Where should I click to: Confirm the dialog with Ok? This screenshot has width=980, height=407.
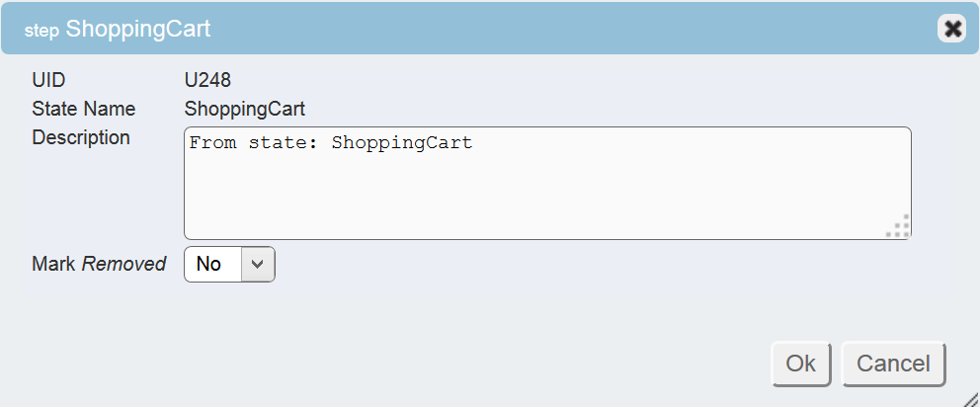[800, 364]
